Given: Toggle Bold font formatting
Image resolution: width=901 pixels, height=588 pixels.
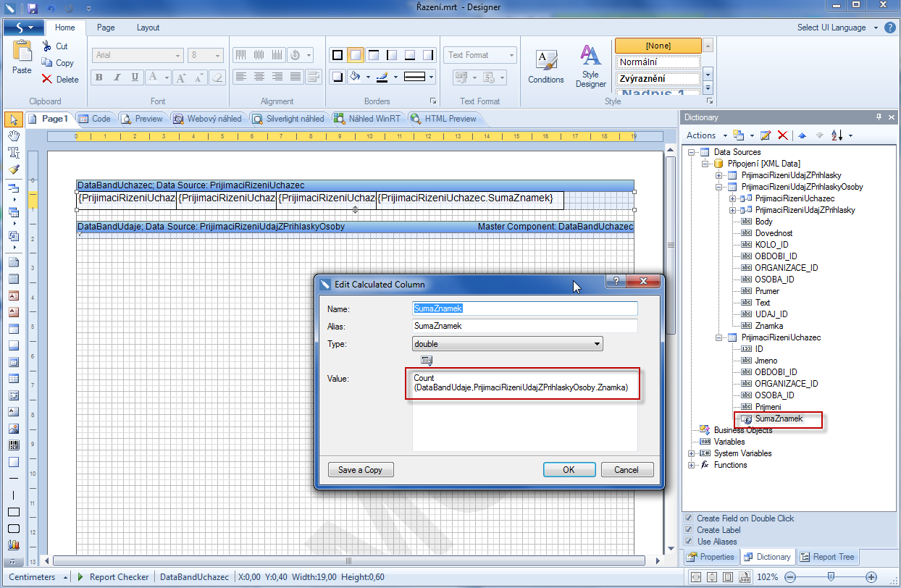Looking at the screenshot, I should [x=100, y=77].
